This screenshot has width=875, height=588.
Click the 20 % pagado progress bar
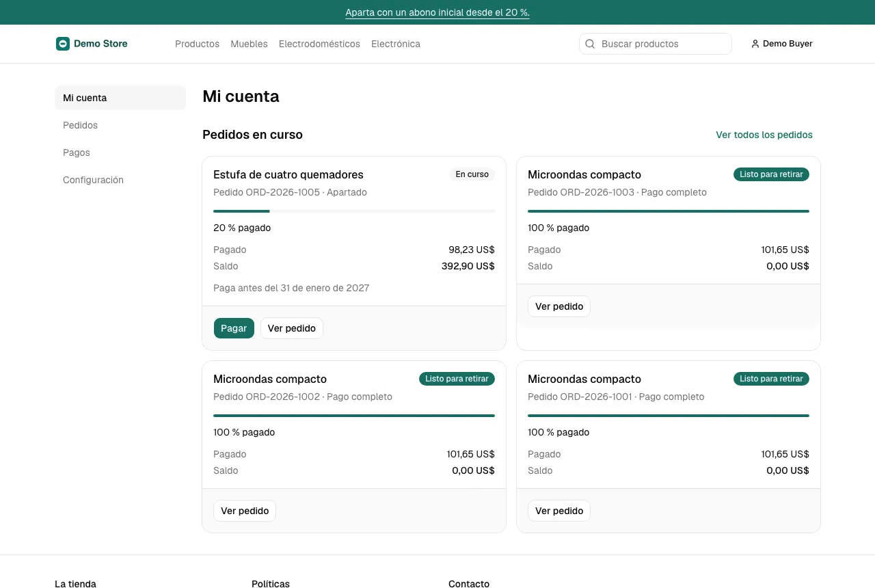pyautogui.click(x=354, y=211)
